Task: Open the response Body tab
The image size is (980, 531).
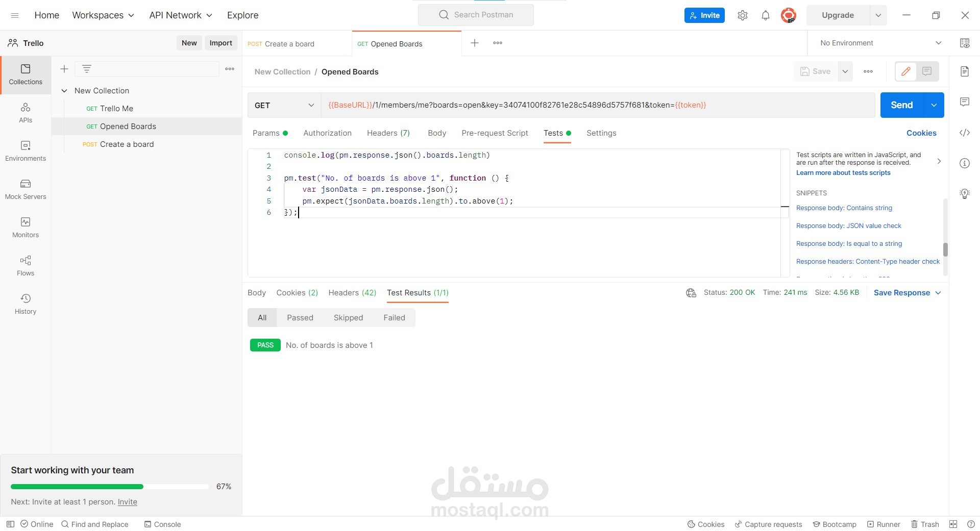Action: [x=257, y=293]
